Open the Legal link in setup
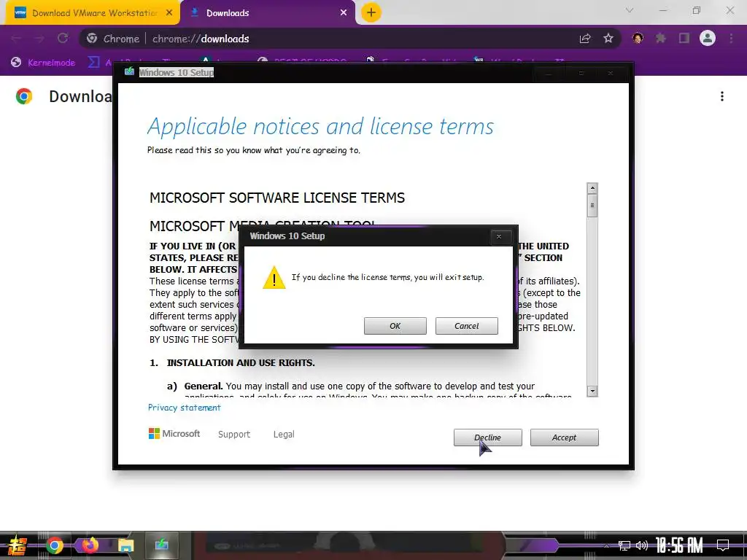Screen dimensions: 747x560 click(x=284, y=435)
